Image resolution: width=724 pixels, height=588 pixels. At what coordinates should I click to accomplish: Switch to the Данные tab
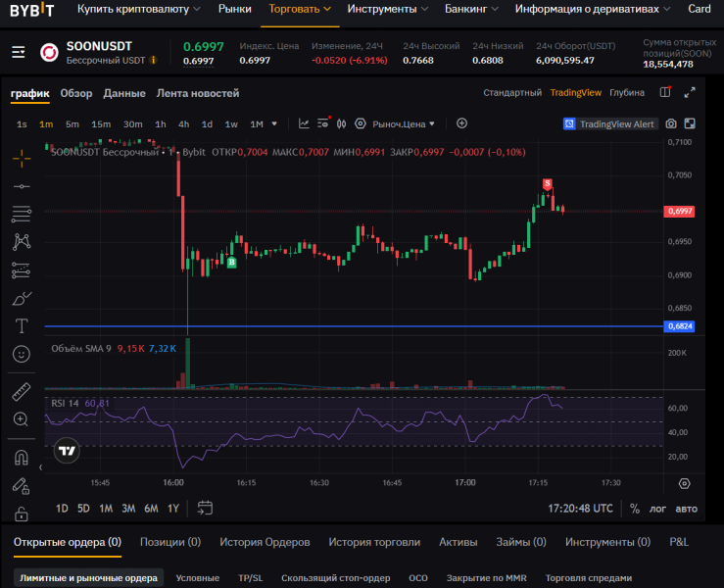(x=124, y=93)
